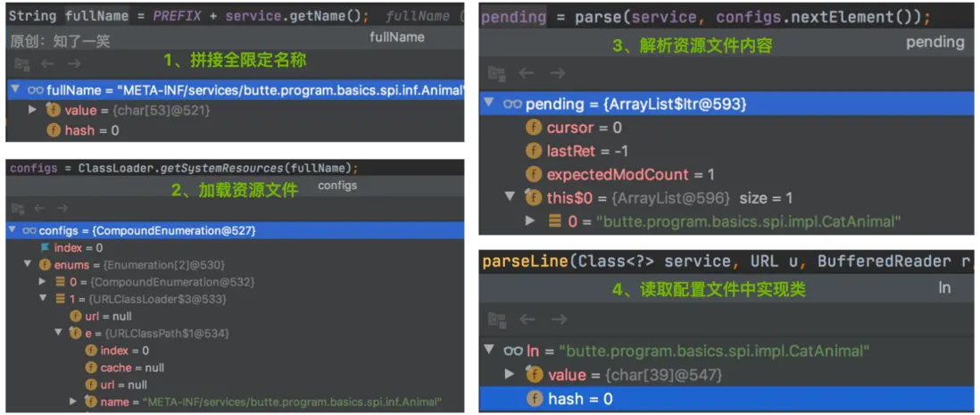Click the field icon beside this$0
Image resolution: width=980 pixels, height=415 pixels.
coord(533,197)
